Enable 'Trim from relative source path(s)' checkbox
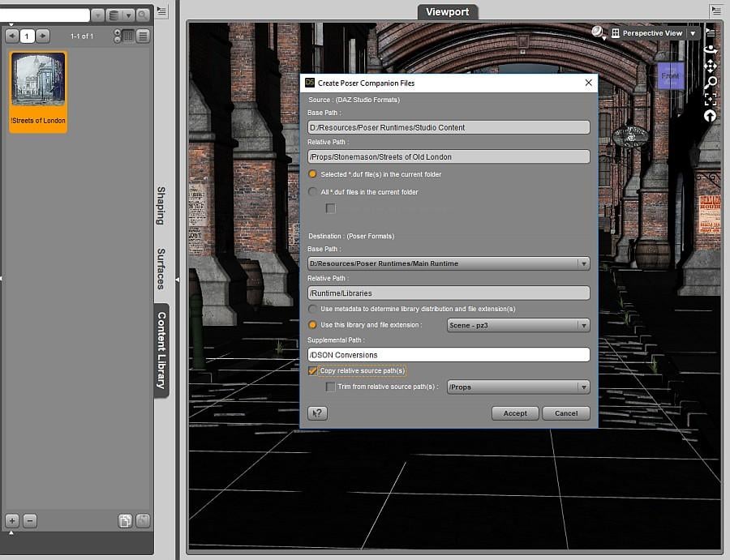 [331, 387]
